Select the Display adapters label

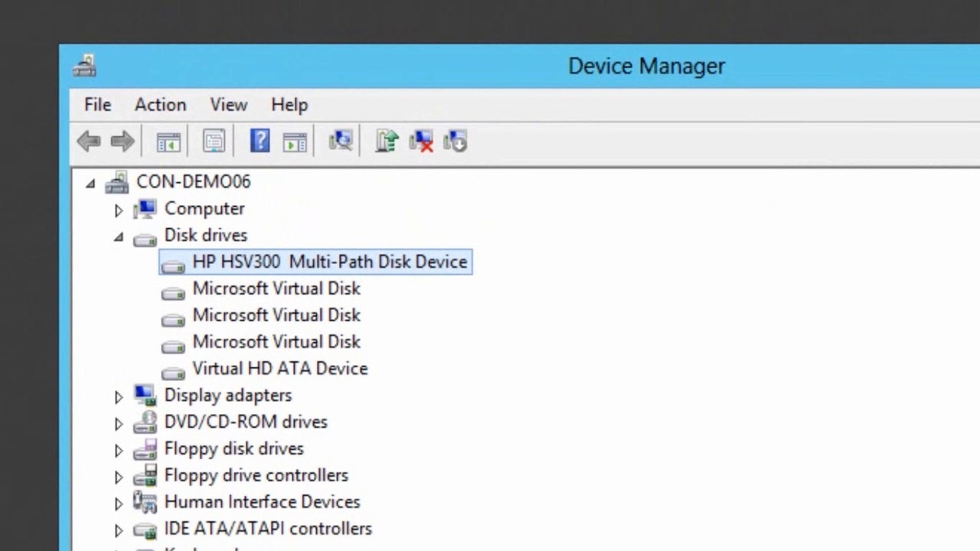pos(228,396)
